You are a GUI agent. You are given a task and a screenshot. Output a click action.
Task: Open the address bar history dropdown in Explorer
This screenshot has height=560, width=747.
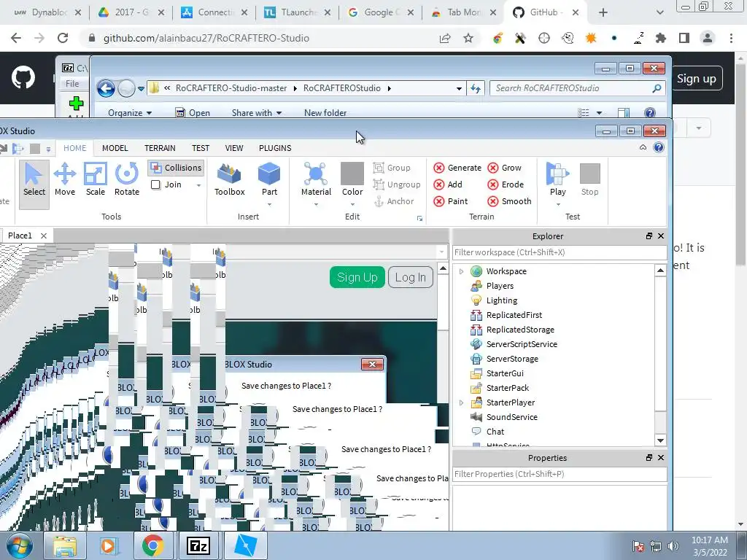click(x=459, y=88)
